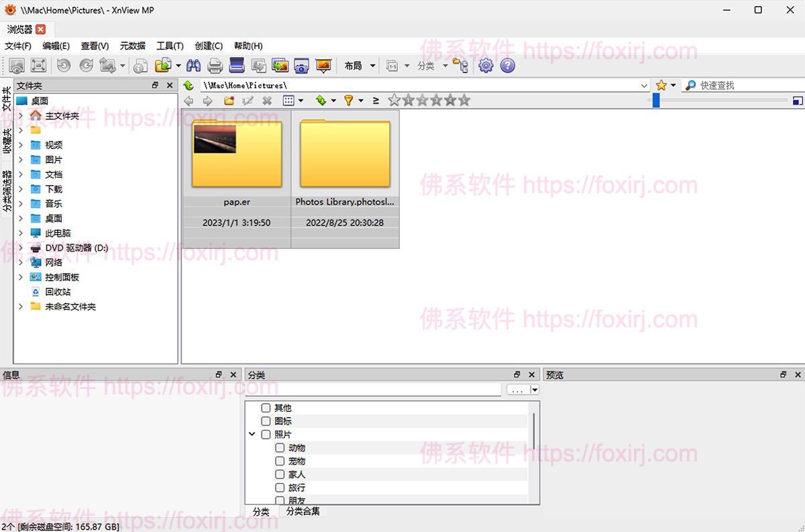Click the screen capture camera icon
The height and width of the screenshot is (532, 805).
tap(301, 65)
